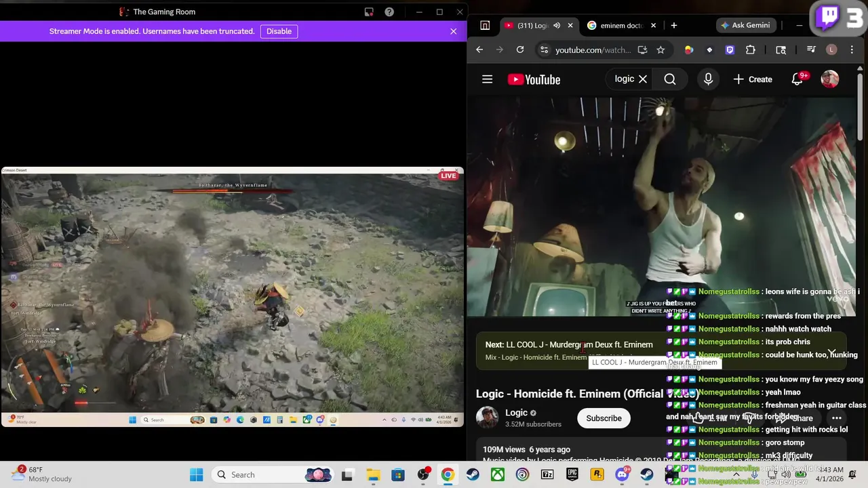Open the YouTube account avatar menu
Screen dimensions: 868x488
[830, 79]
